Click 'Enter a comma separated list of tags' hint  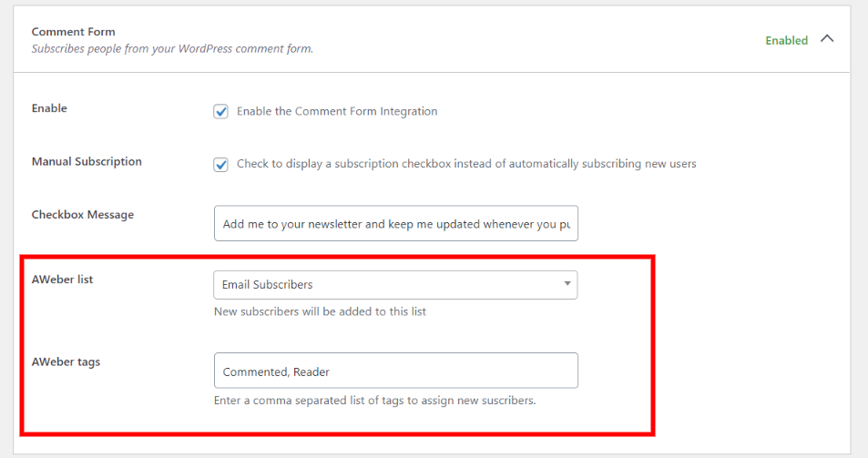click(374, 401)
